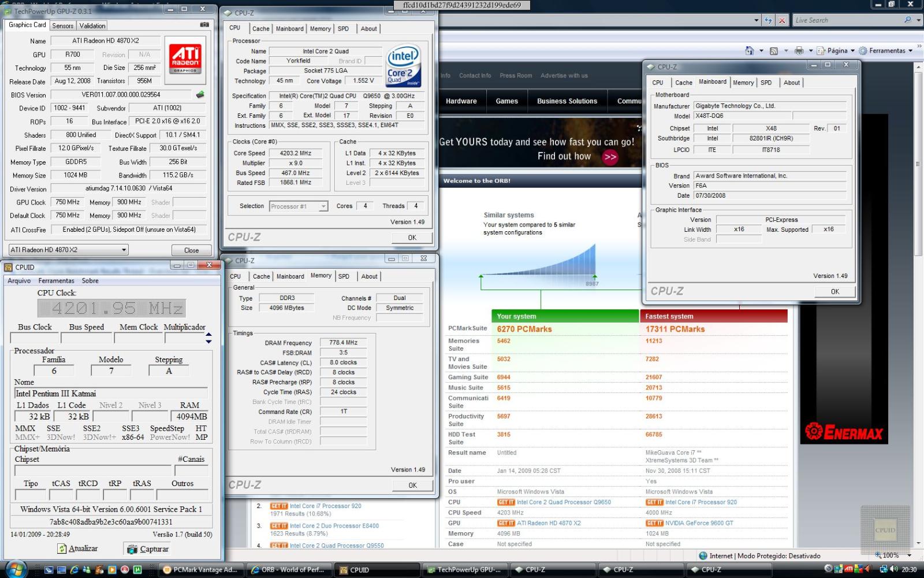Click the Enermax advertisement banner
Screen dimensions: 924x578
point(844,279)
